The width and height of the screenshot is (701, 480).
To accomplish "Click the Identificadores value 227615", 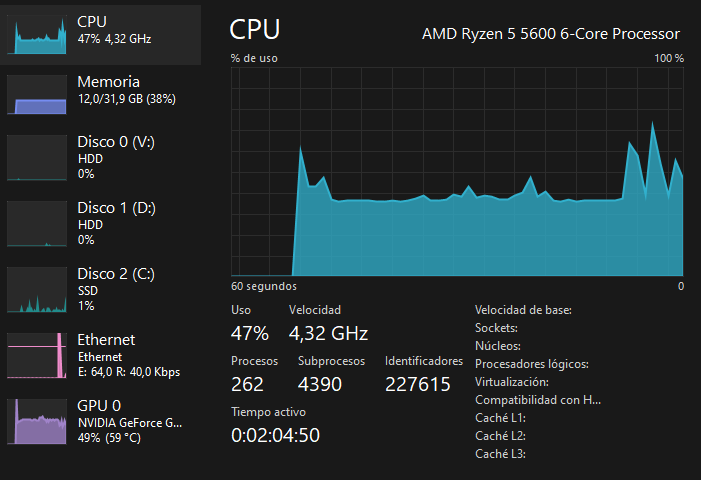I will coord(418,385).
